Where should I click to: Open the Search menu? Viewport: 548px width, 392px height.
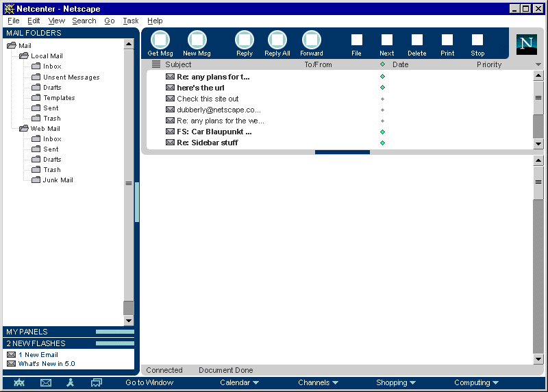[x=84, y=21]
